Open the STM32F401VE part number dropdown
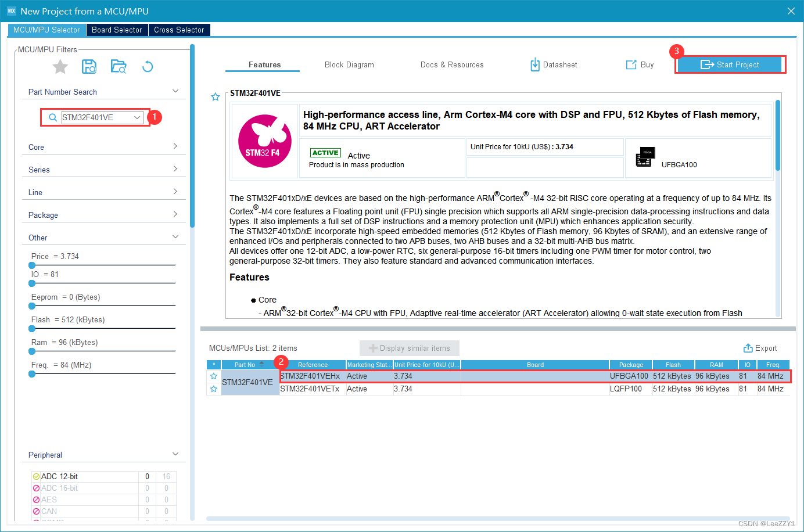The height and width of the screenshot is (532, 804). coord(137,117)
